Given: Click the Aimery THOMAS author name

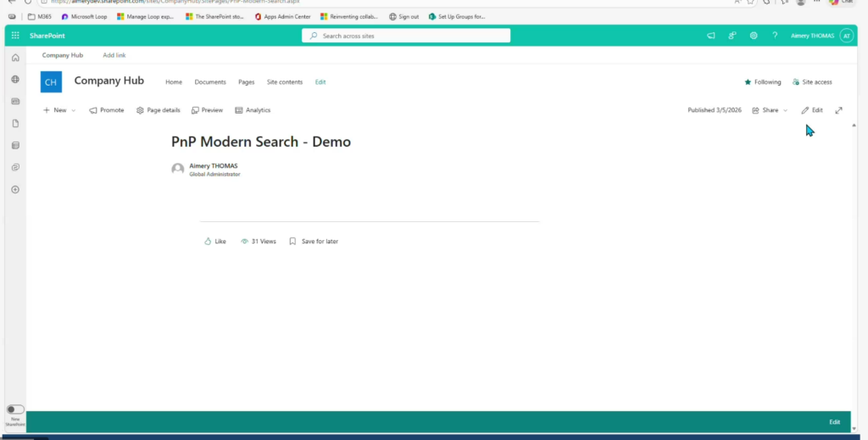Looking at the screenshot, I should (213, 165).
